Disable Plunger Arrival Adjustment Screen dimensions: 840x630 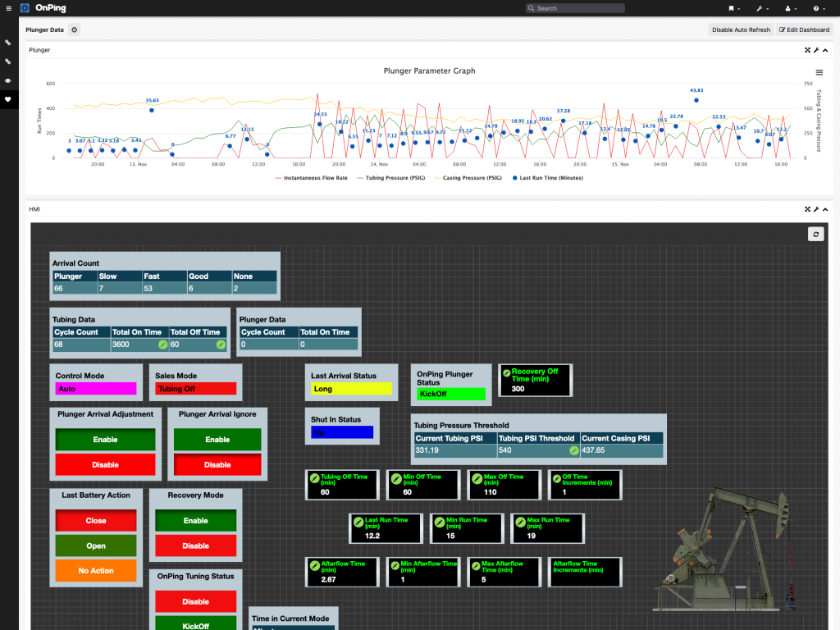click(105, 464)
